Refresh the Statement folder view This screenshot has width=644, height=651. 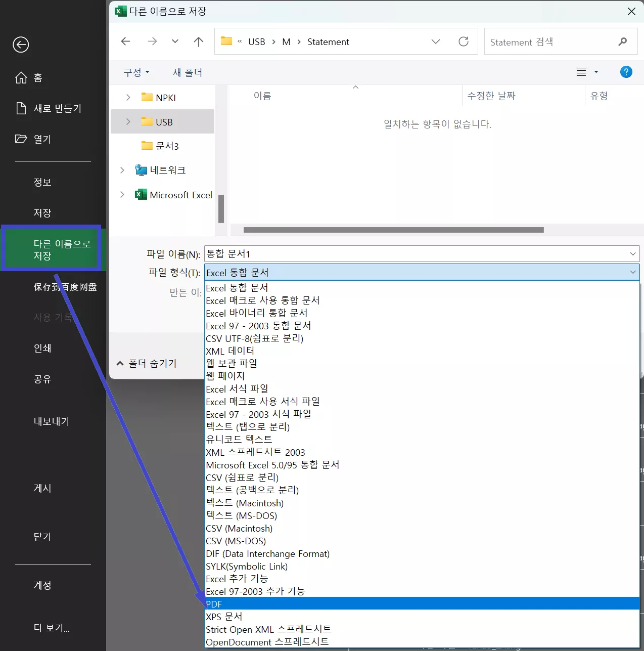coord(464,41)
